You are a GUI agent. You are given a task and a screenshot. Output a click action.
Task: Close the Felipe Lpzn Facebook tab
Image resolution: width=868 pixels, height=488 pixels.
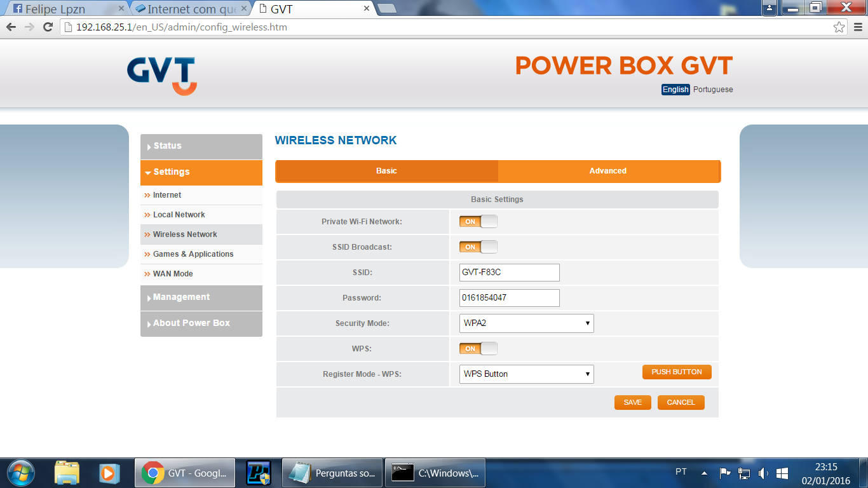pyautogui.click(x=121, y=9)
